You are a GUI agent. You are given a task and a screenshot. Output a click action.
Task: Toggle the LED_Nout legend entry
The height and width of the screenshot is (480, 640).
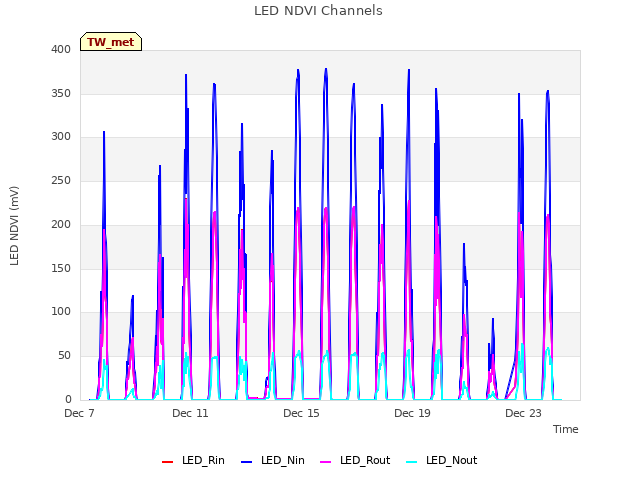point(442,460)
